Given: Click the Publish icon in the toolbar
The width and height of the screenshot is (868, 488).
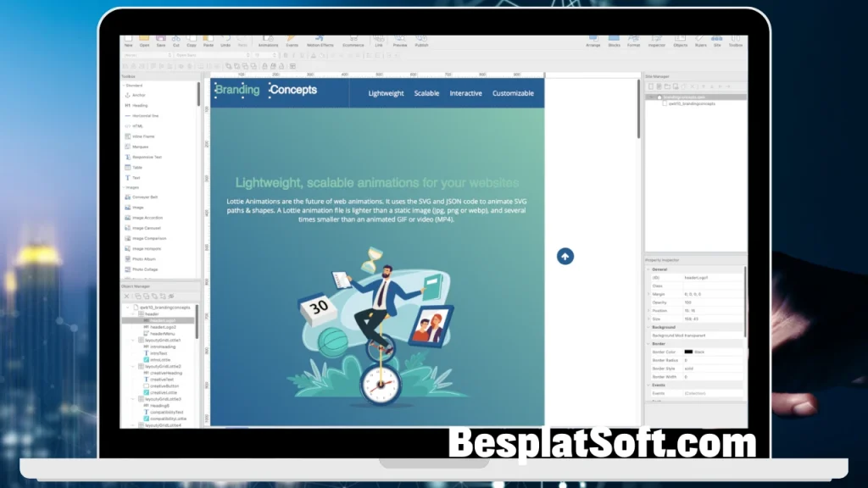Looking at the screenshot, I should pyautogui.click(x=422, y=39).
